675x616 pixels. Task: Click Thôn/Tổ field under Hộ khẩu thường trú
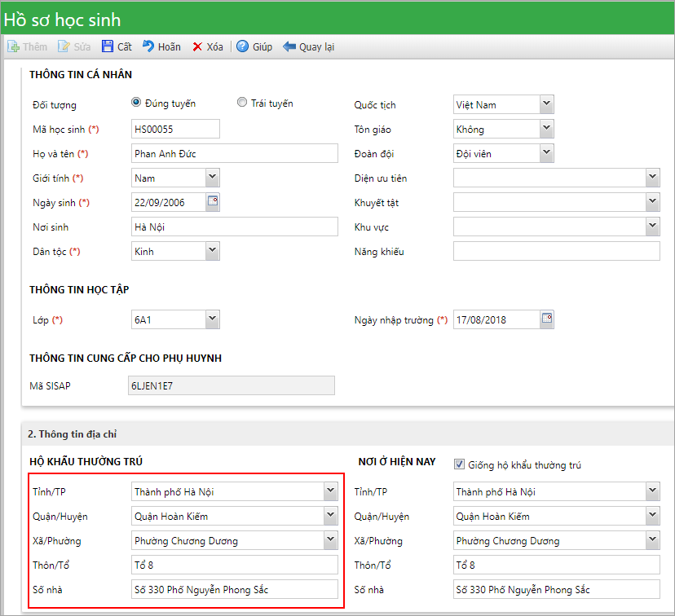coord(235,565)
